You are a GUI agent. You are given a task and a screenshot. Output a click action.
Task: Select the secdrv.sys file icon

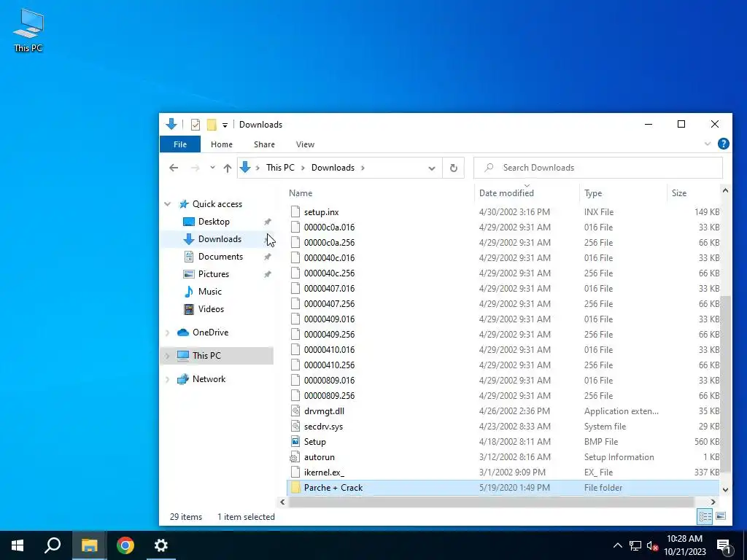pos(295,426)
